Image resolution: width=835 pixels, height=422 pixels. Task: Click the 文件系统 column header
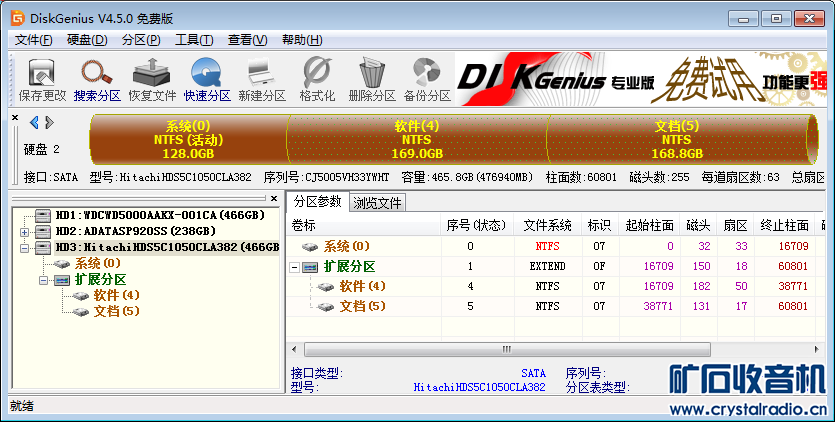pyautogui.click(x=547, y=226)
